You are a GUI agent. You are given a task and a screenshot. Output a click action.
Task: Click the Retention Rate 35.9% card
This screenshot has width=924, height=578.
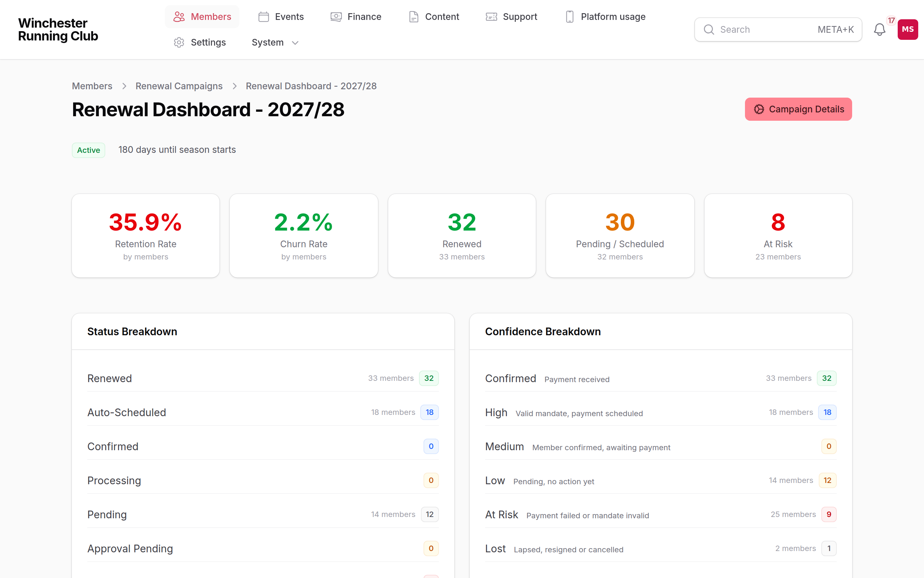pyautogui.click(x=145, y=235)
